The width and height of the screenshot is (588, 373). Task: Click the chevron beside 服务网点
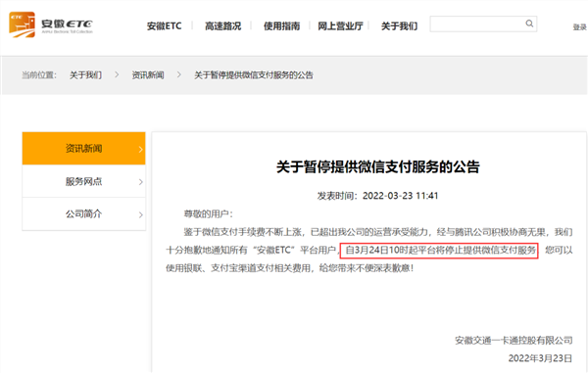[140, 182]
